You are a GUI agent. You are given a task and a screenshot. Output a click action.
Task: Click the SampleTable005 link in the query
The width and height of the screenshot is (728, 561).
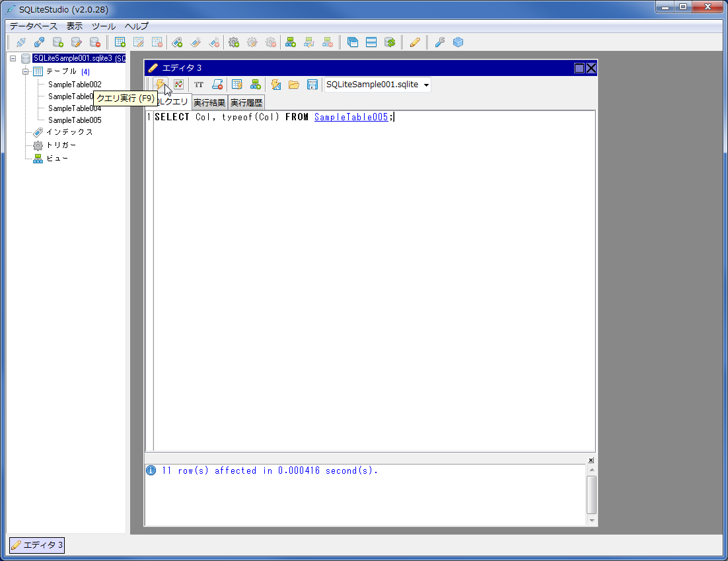pos(351,117)
